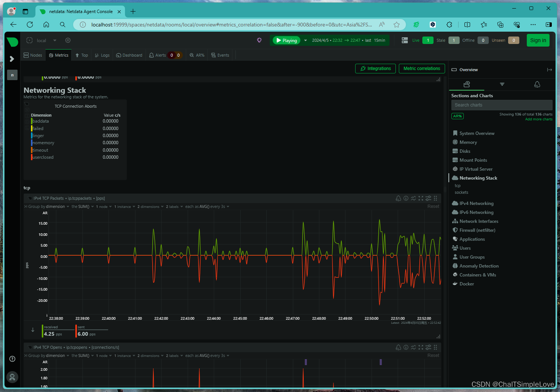Open the date time range picker
This screenshot has height=392, width=560.
click(348, 40)
